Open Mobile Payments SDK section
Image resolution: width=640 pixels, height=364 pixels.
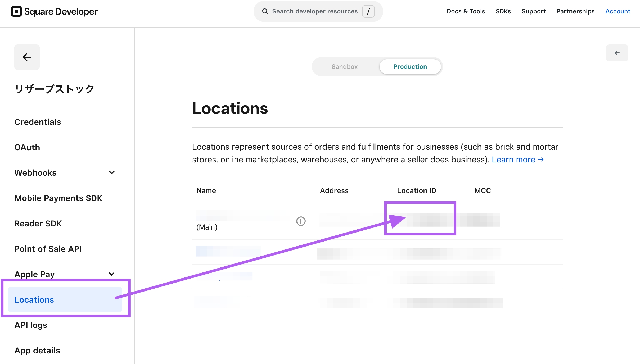[x=58, y=198]
